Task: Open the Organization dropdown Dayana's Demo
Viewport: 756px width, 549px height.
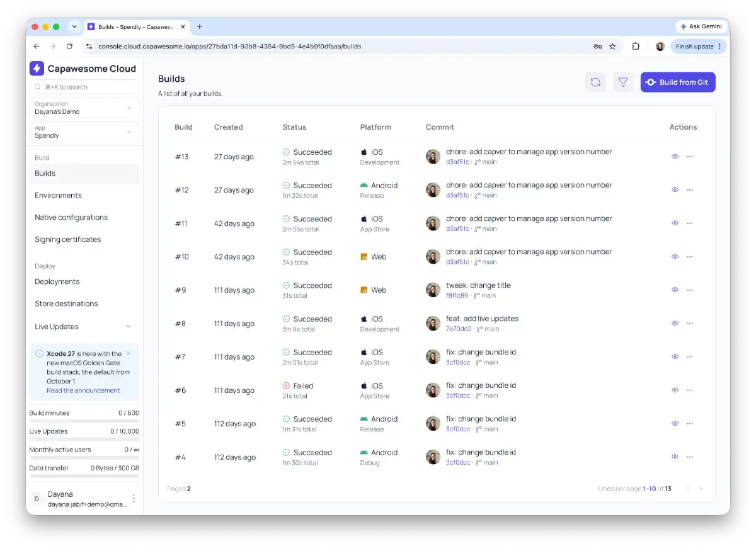Action: pos(84,108)
